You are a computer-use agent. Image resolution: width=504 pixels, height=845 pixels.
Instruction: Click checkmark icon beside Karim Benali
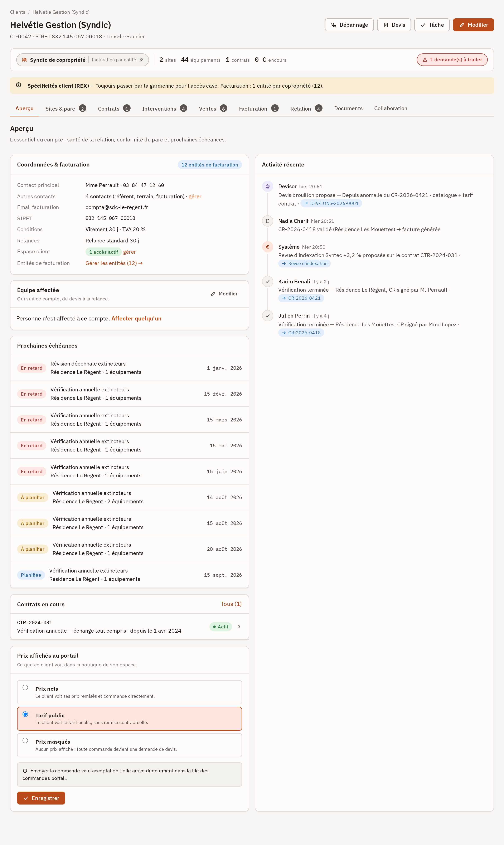pyautogui.click(x=267, y=281)
